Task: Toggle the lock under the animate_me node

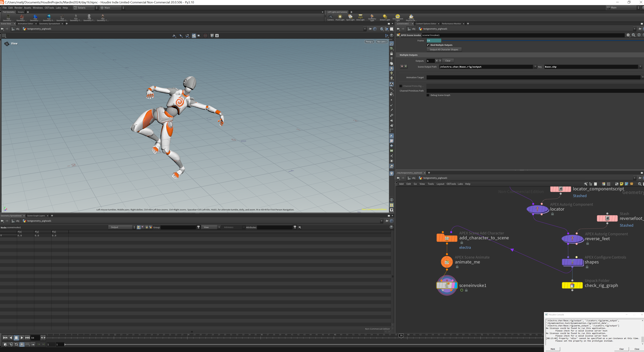Action: (457, 267)
